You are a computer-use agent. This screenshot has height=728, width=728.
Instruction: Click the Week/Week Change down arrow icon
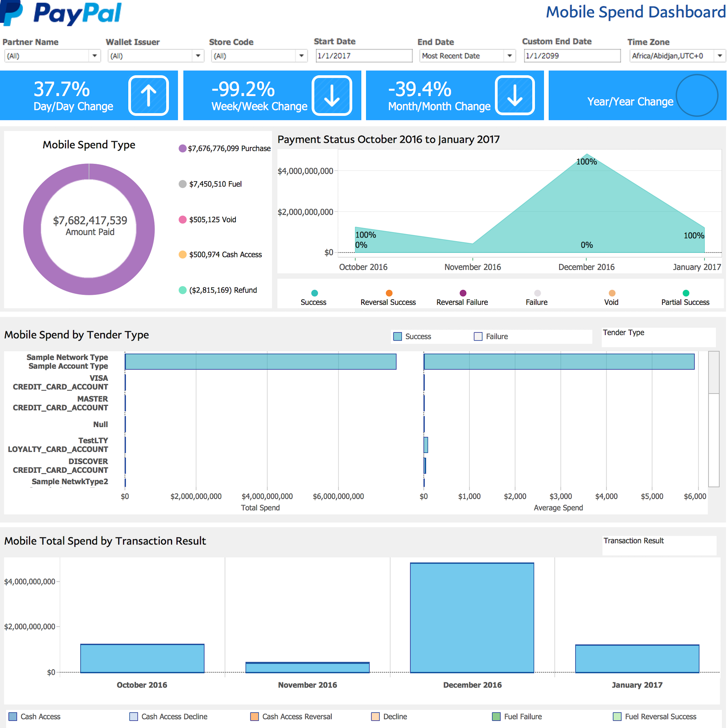point(332,95)
